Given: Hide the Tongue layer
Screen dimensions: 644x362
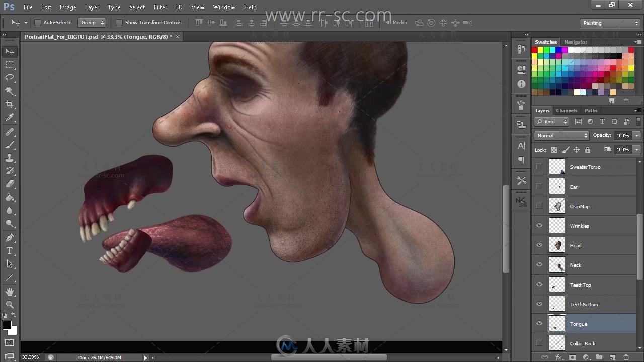Looking at the screenshot, I should click(x=539, y=324).
